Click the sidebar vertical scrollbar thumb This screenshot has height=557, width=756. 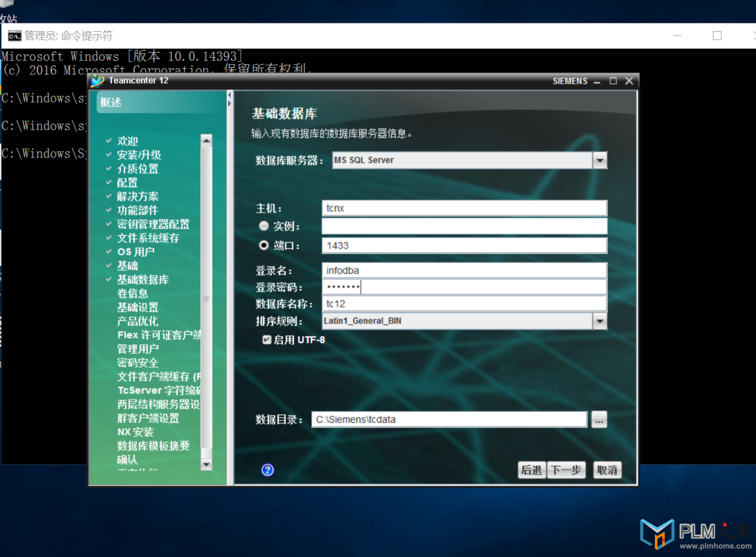tap(207, 297)
